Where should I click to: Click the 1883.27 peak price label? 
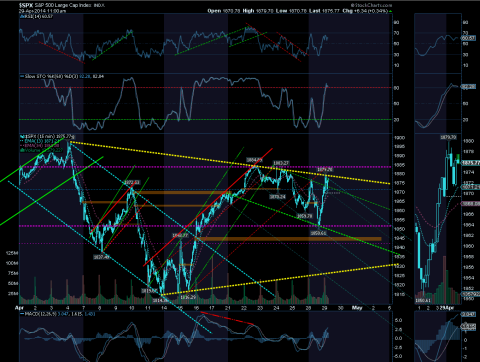tap(281, 163)
